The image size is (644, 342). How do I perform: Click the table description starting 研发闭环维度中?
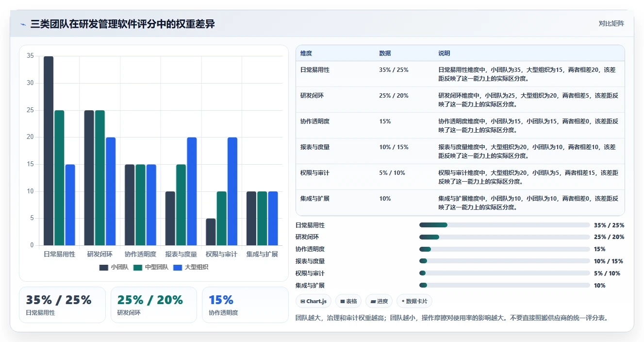pyautogui.click(x=528, y=100)
